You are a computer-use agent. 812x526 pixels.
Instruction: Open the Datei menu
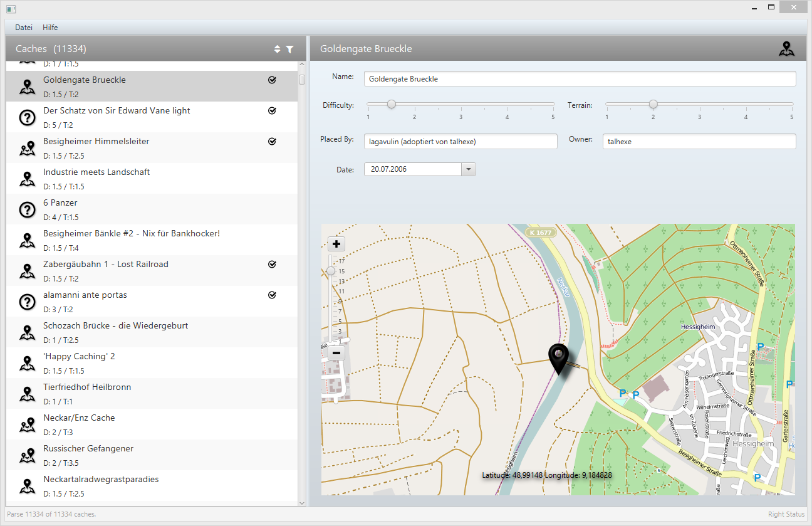[x=24, y=28]
